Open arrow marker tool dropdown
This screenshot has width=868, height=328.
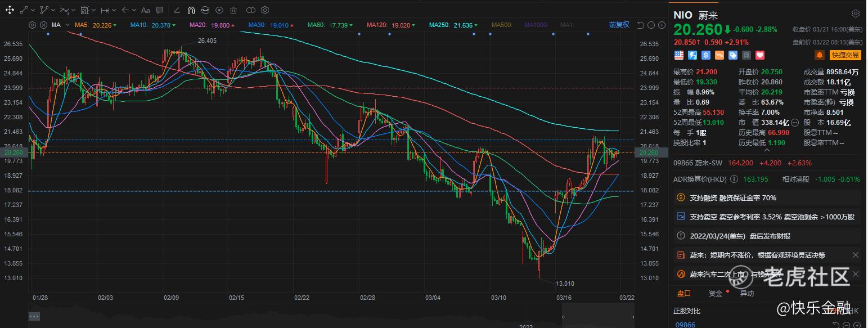point(134,10)
